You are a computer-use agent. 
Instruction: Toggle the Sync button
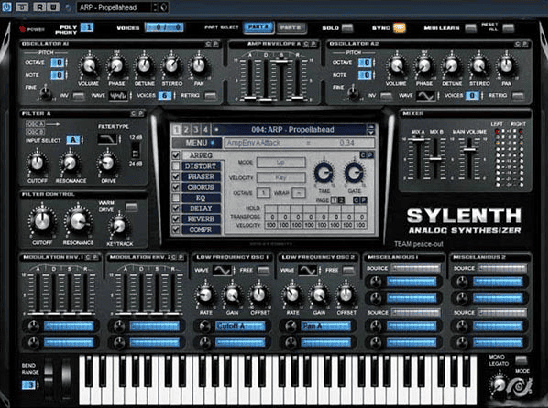tap(399, 28)
